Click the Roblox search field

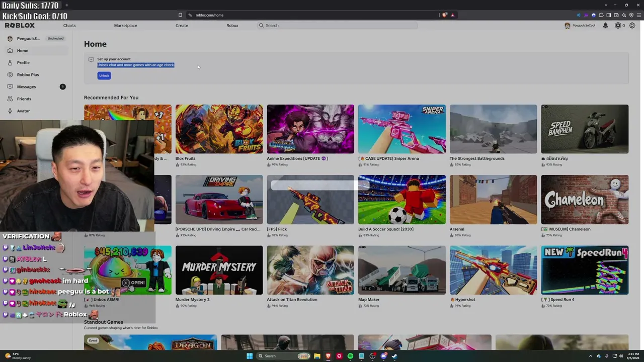338,25
